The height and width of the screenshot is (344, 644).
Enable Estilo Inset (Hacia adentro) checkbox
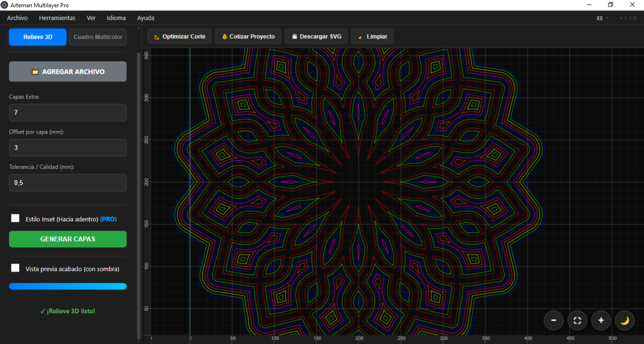point(16,218)
